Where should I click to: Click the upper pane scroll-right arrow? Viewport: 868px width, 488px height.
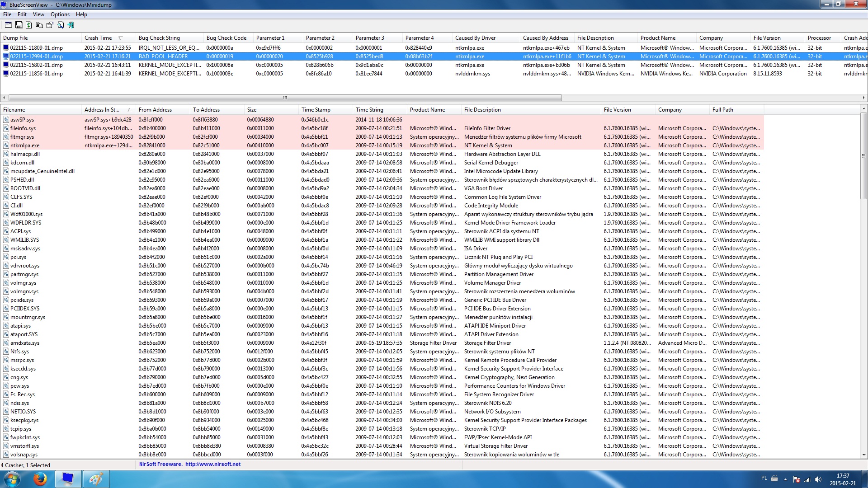click(863, 98)
